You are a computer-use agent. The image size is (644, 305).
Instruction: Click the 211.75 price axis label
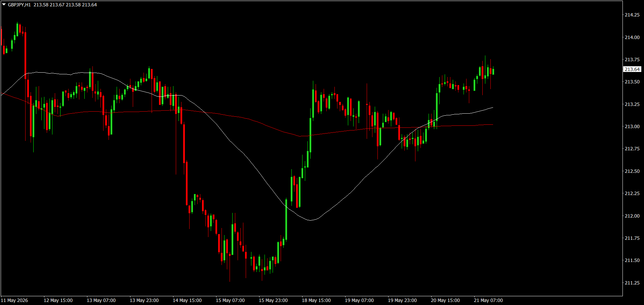pos(632,238)
